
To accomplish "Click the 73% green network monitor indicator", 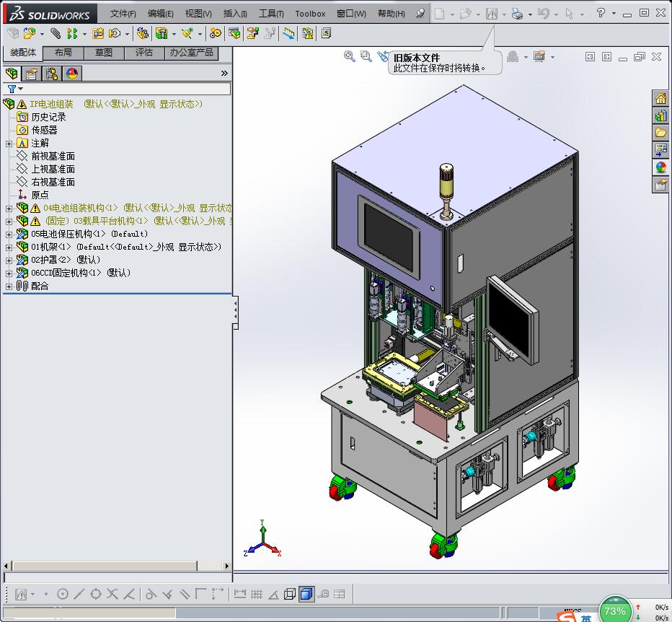I will (x=614, y=610).
